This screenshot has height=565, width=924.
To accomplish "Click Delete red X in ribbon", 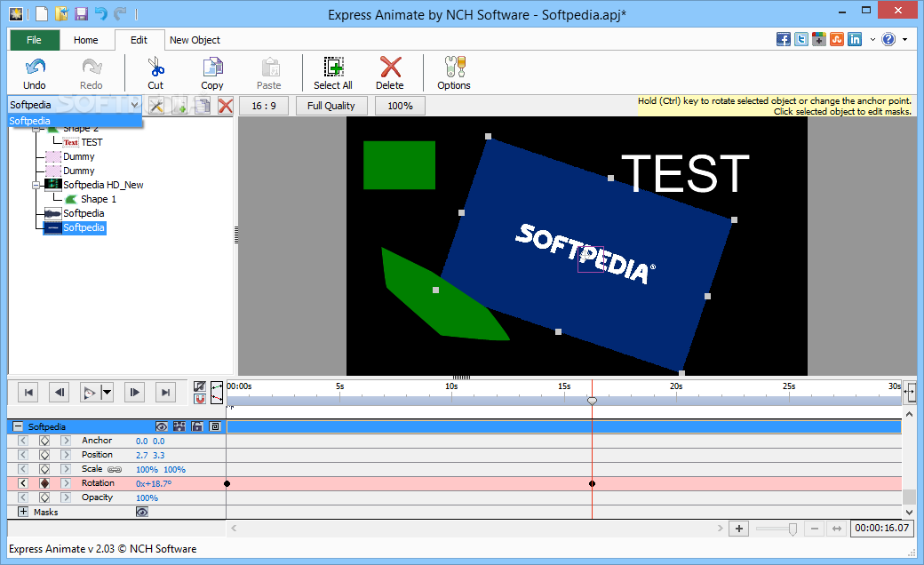I will pyautogui.click(x=390, y=74).
